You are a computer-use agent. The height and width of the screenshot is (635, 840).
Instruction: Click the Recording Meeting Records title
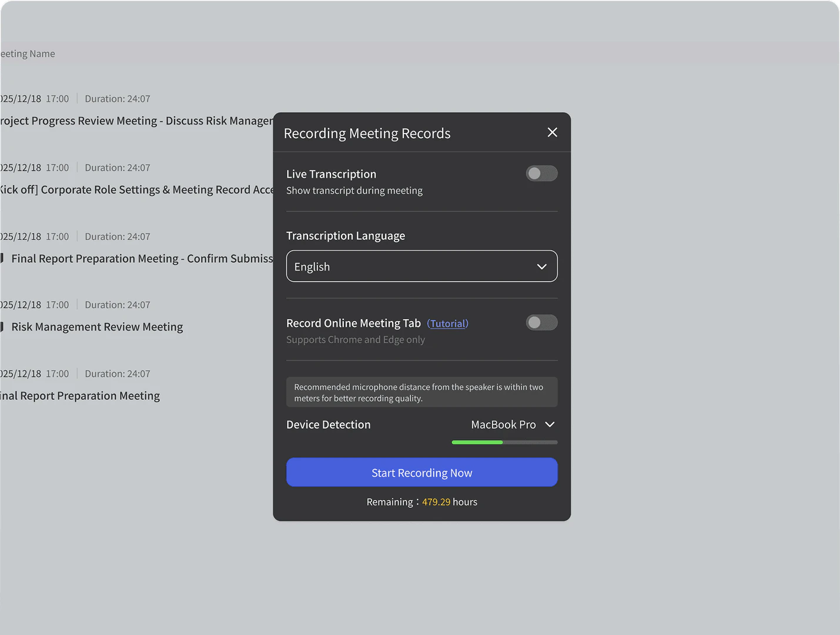pyautogui.click(x=367, y=133)
